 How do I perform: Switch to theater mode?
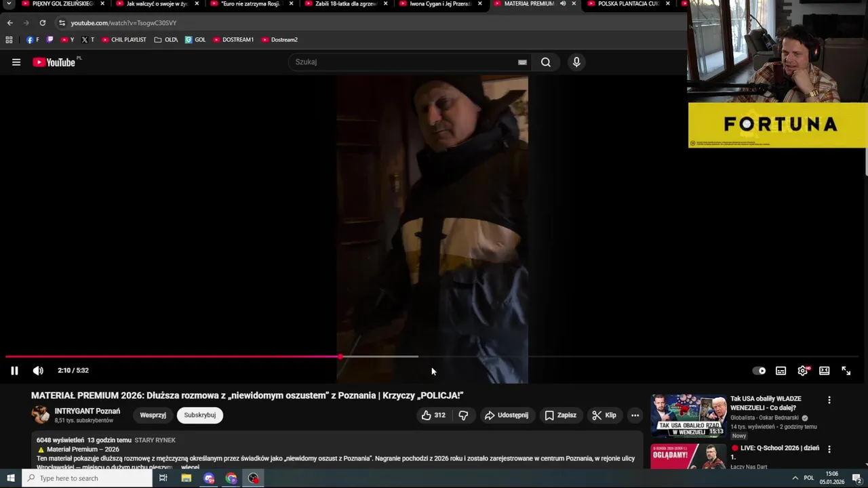pos(825,371)
